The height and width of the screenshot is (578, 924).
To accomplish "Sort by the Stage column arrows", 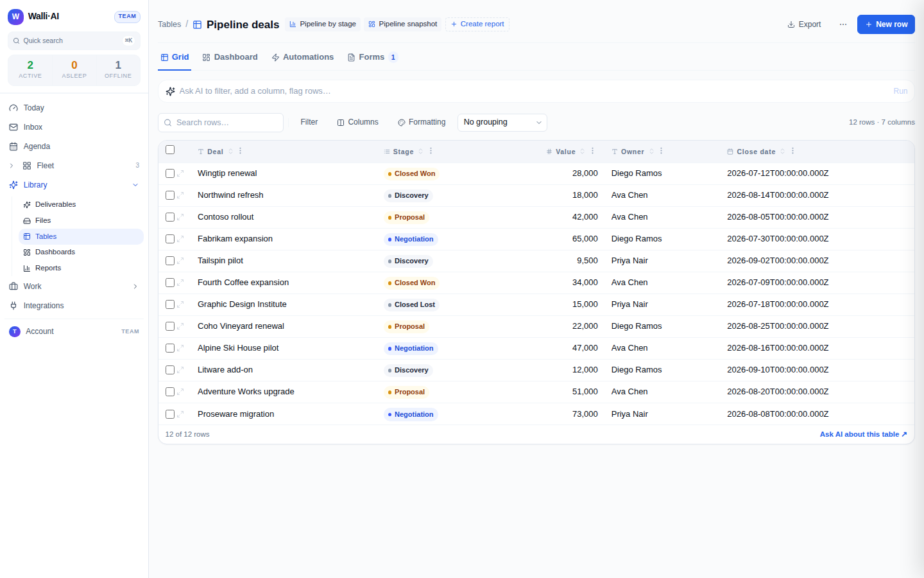I will (421, 152).
